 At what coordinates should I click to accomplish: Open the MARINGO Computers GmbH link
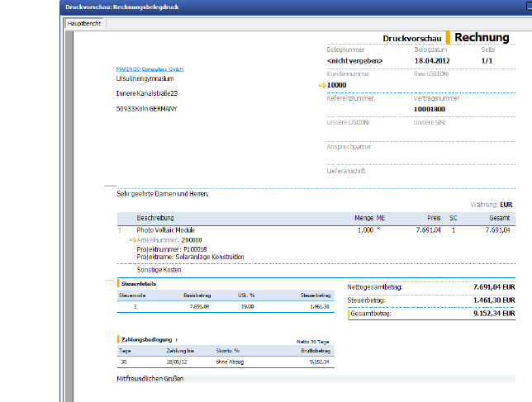pos(150,69)
